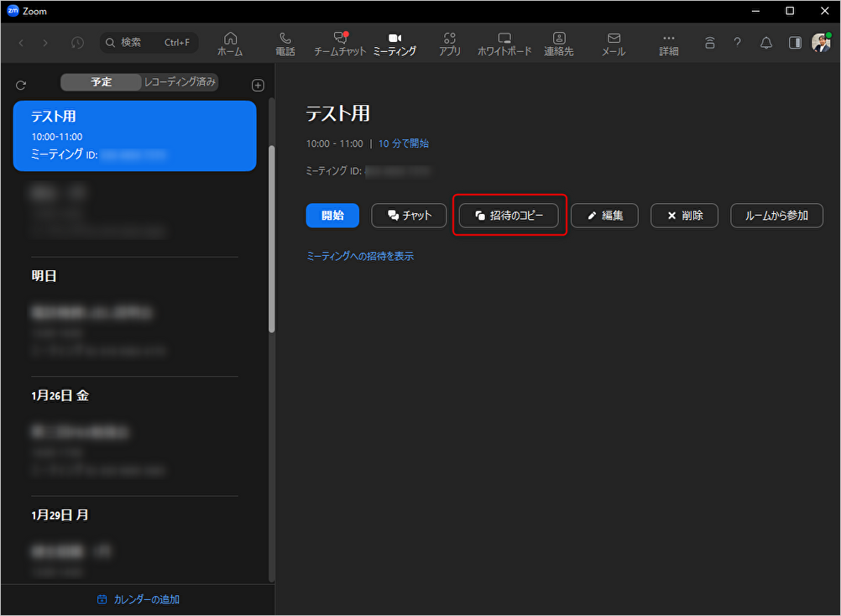
Task: Open the history clock icon
Action: click(x=77, y=43)
